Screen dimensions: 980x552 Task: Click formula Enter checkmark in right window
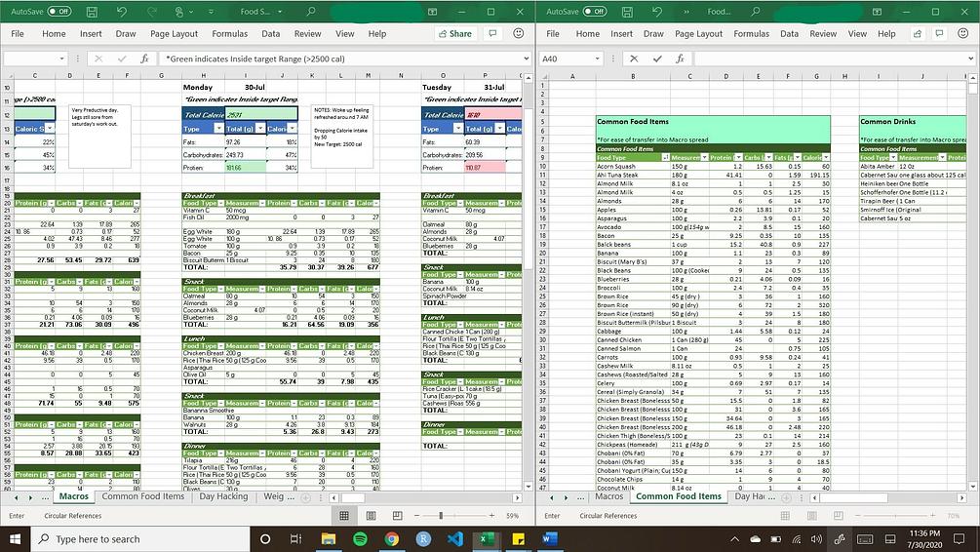657,59
